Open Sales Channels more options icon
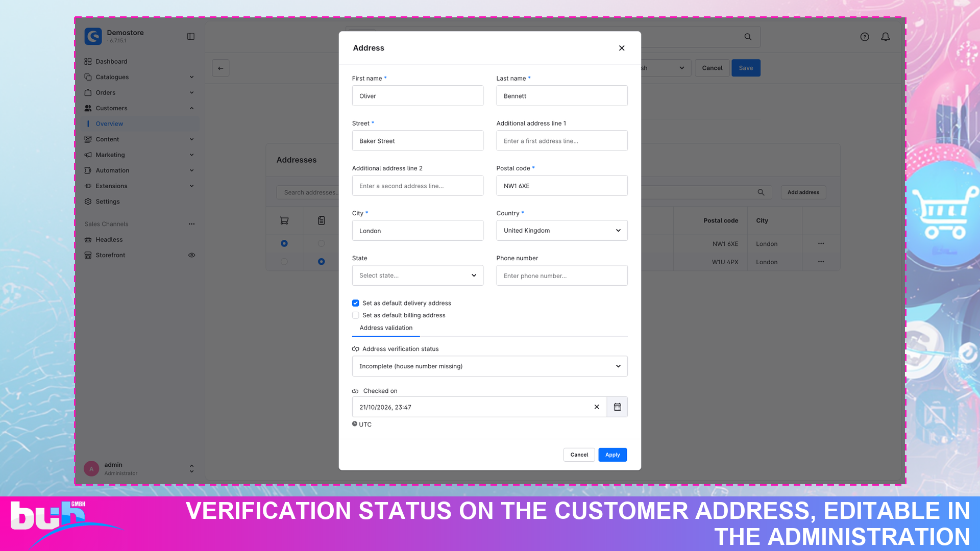The width and height of the screenshot is (980, 551). coord(192,224)
